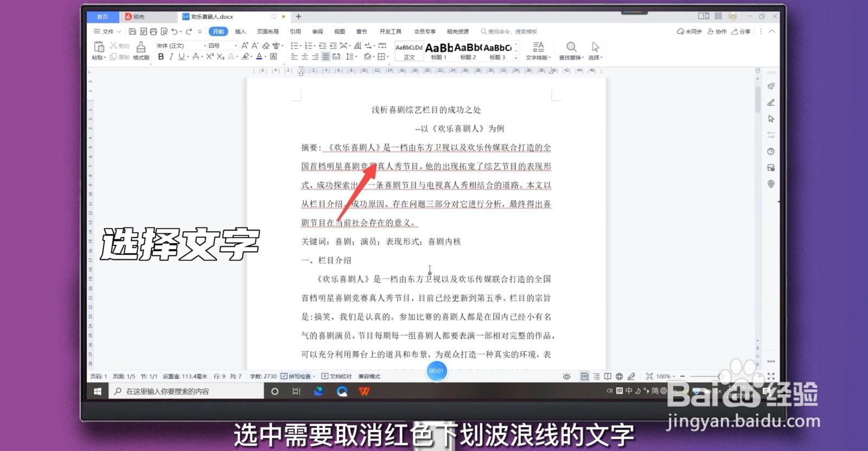Expand line spacing dropdown
Viewport: 868px width, 451px height.
click(355, 57)
